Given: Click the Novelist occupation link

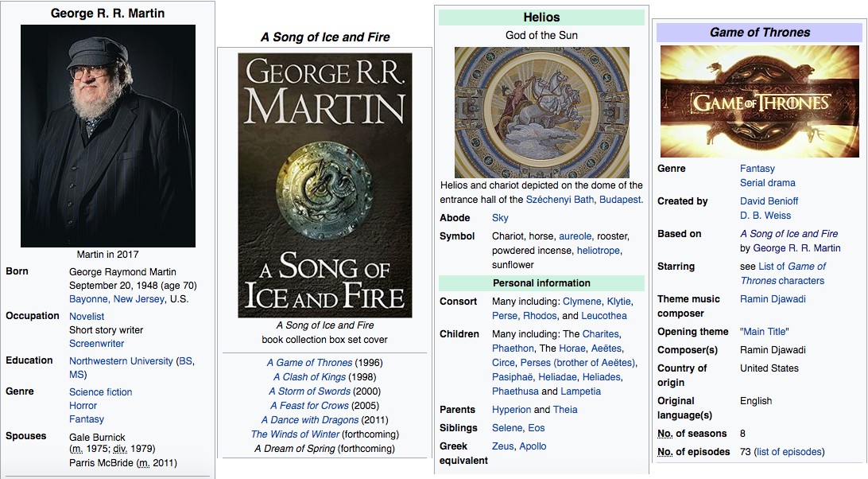Looking at the screenshot, I should [87, 316].
